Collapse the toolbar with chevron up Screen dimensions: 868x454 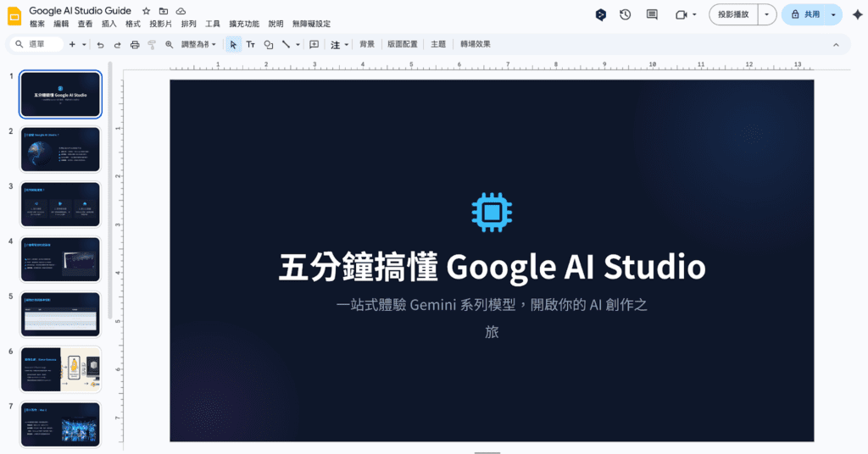point(836,44)
